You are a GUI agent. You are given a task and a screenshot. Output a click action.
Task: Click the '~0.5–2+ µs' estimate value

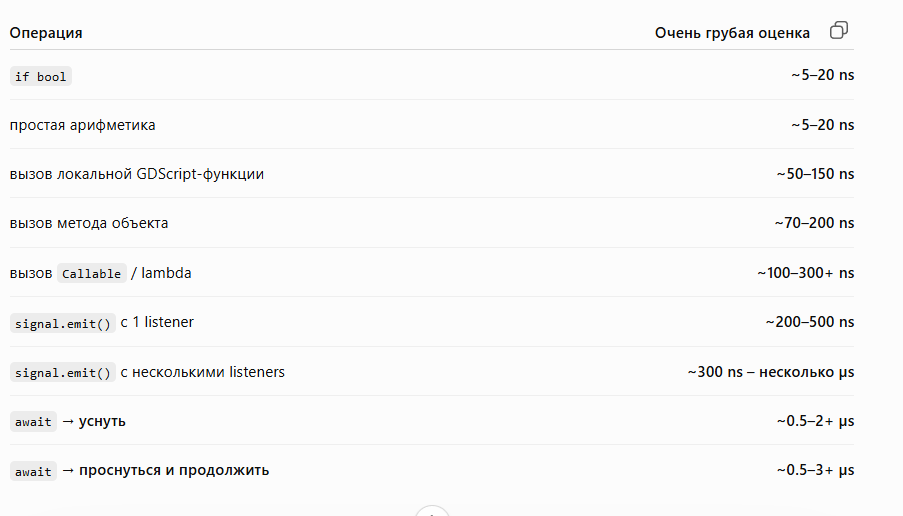point(815,421)
